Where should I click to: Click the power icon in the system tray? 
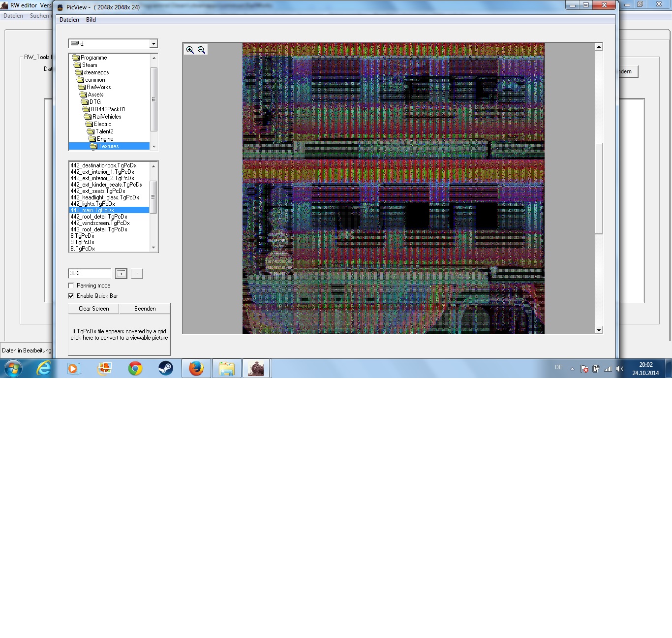(596, 369)
